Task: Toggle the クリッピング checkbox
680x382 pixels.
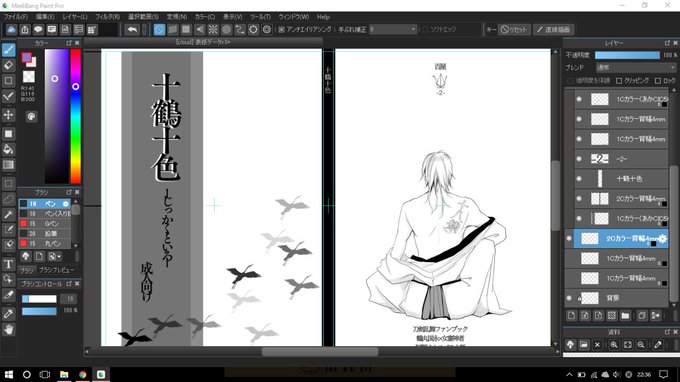Action: (x=619, y=81)
